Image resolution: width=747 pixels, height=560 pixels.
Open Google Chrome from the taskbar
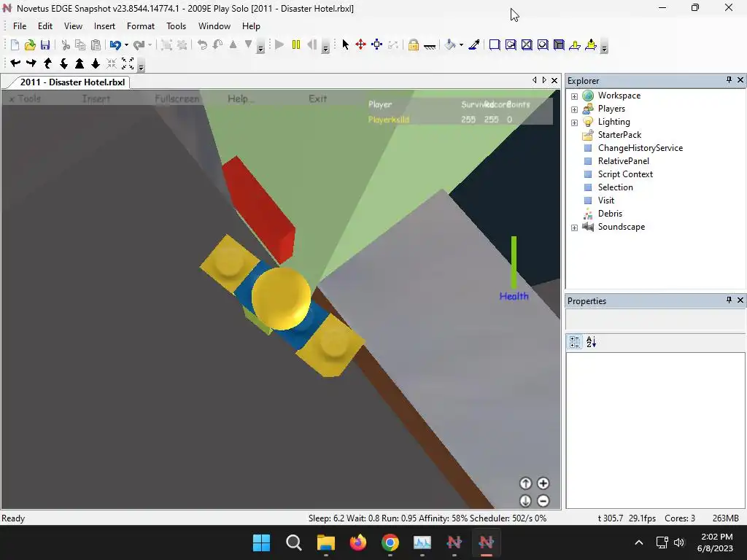390,542
